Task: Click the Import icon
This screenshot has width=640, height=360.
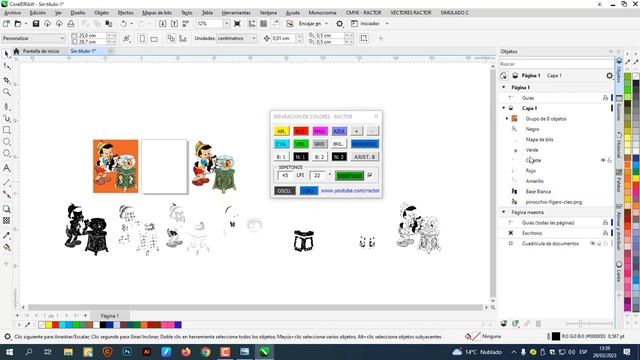Action: click(x=162, y=24)
